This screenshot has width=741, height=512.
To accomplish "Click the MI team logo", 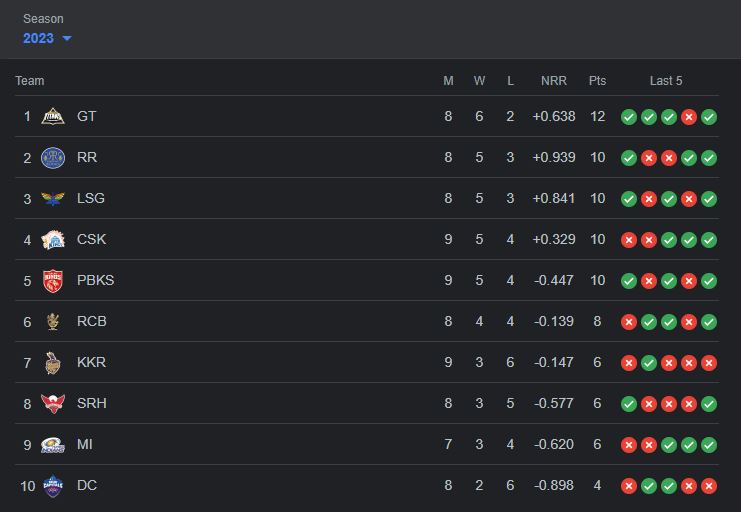I will pyautogui.click(x=53, y=445).
